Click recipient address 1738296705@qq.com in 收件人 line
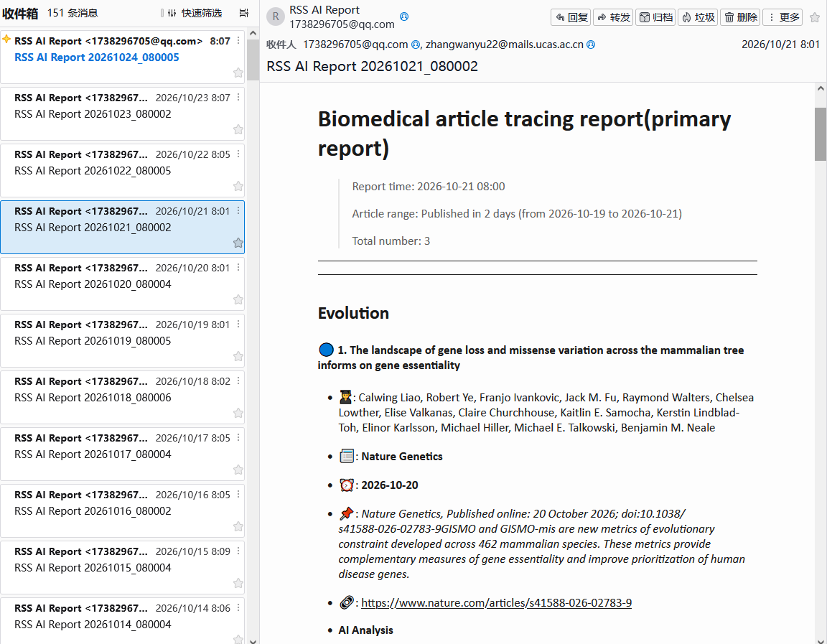This screenshot has height=644, width=827. click(355, 45)
